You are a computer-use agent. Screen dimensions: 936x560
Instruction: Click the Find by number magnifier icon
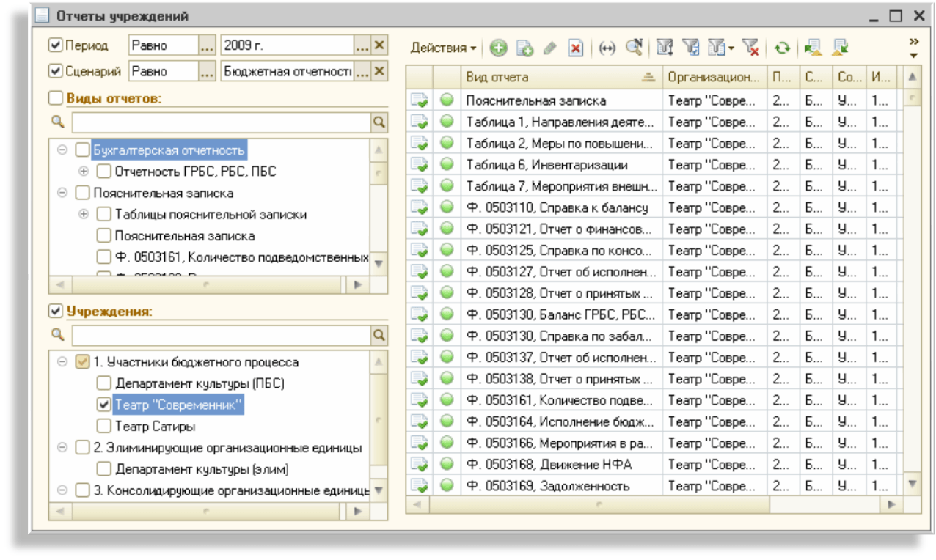[x=634, y=48]
